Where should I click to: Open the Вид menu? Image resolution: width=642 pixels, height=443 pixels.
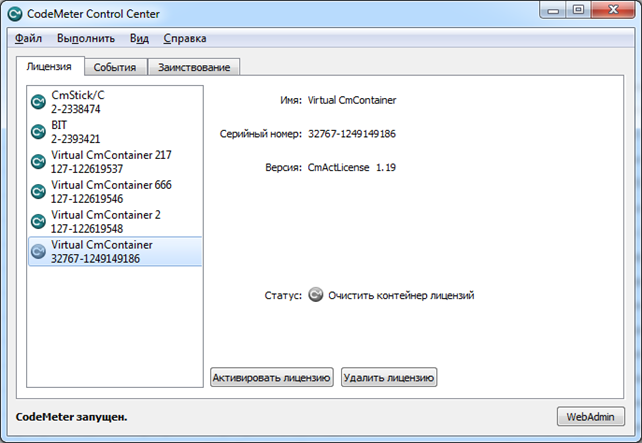[139, 38]
